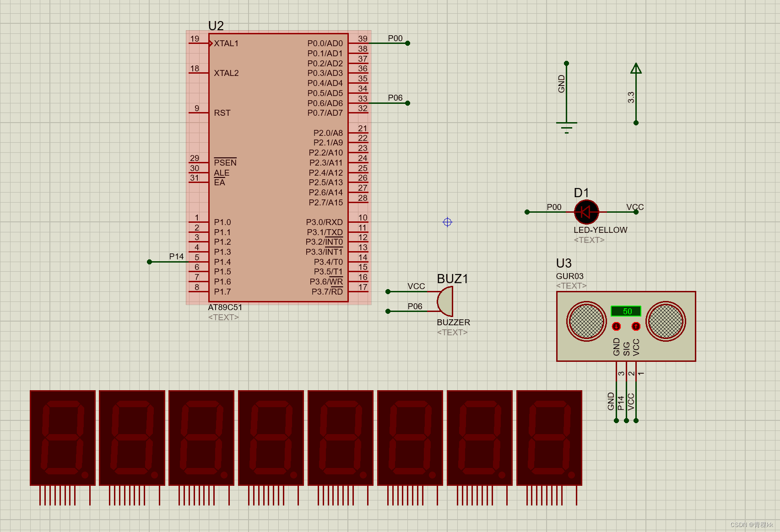Click the RST pin label
The width and height of the screenshot is (780, 532).
tap(222, 113)
